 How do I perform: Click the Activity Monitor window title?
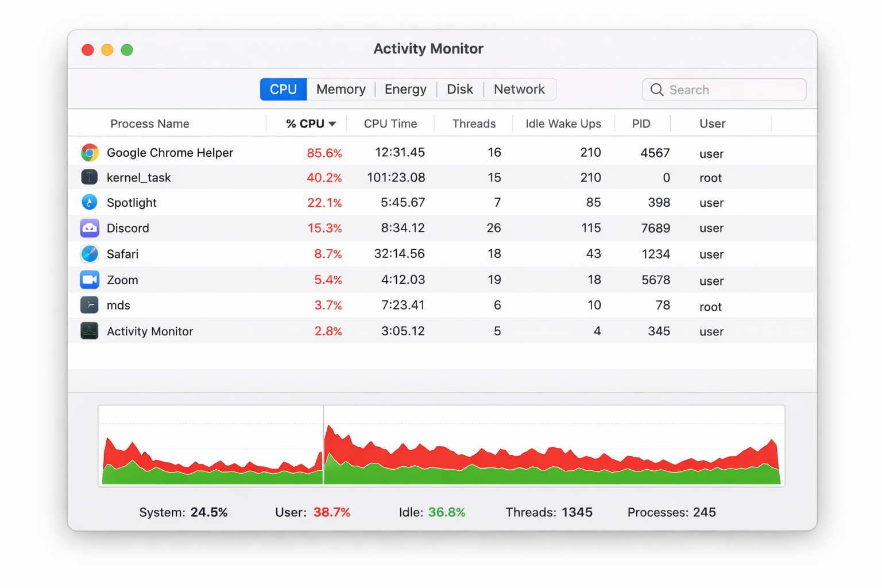coord(428,49)
